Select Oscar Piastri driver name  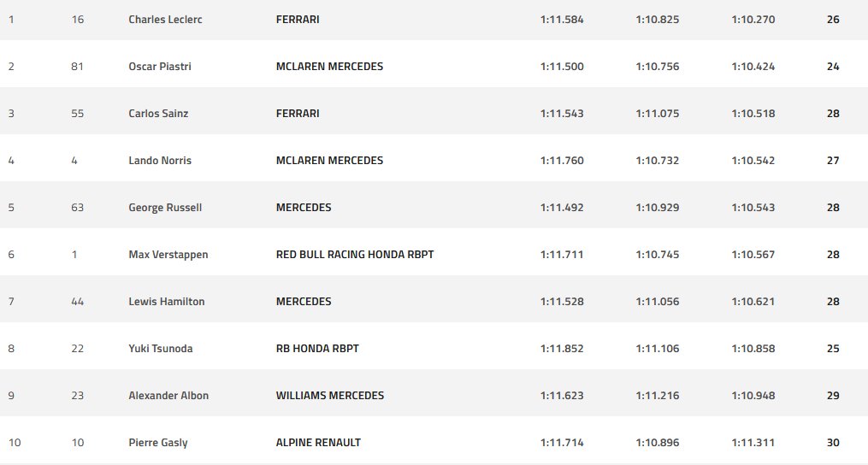point(159,67)
